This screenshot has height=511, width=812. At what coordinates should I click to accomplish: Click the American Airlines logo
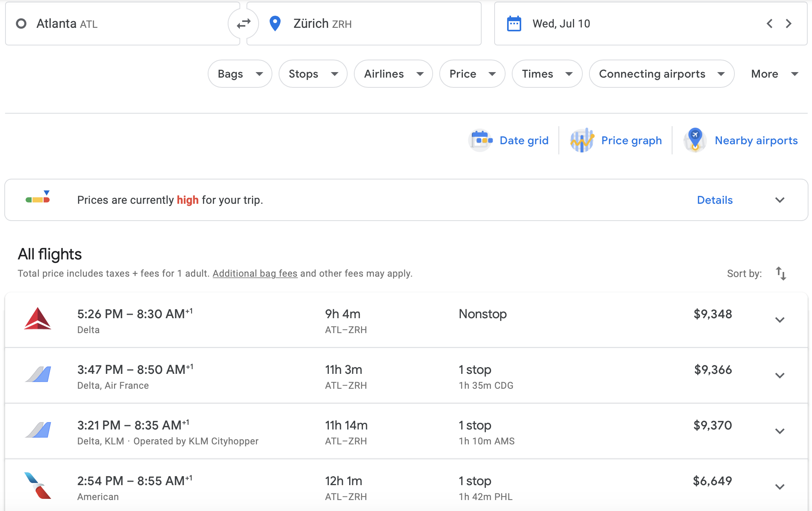(38, 486)
